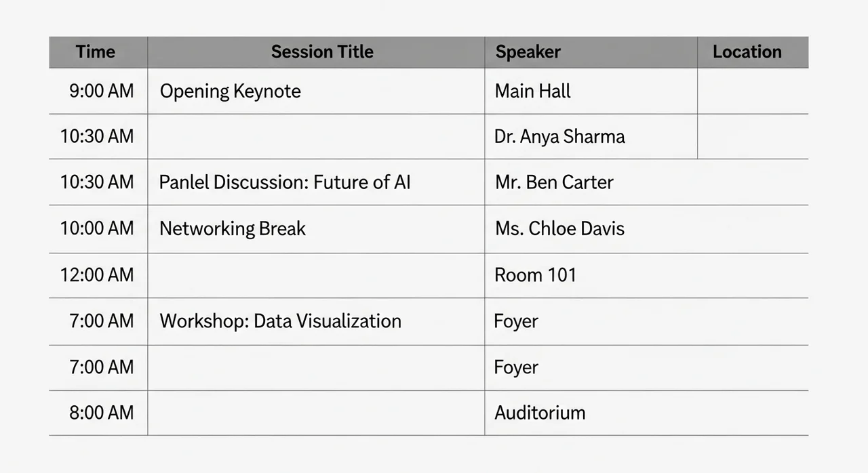Select the 10:00 AM time cell
The height and width of the screenshot is (473, 868).
[98, 228]
